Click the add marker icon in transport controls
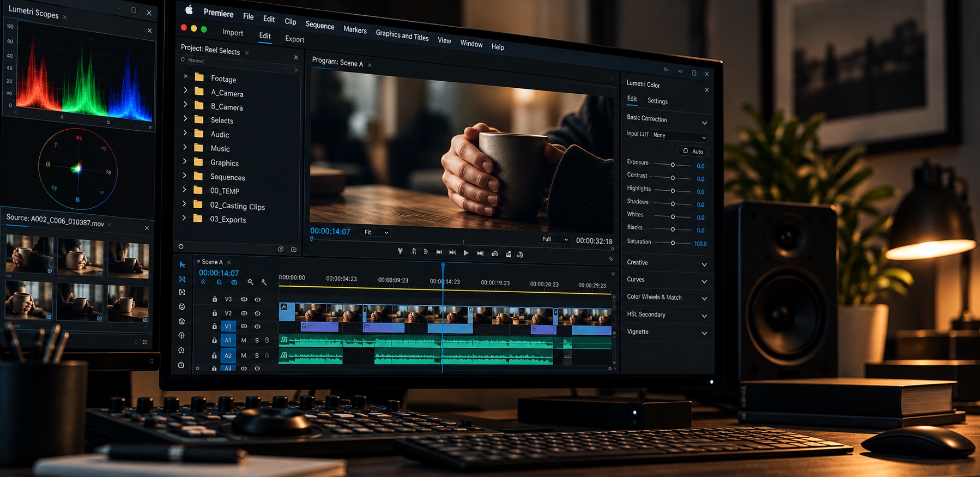This screenshot has width=980, height=477. pyautogui.click(x=400, y=251)
